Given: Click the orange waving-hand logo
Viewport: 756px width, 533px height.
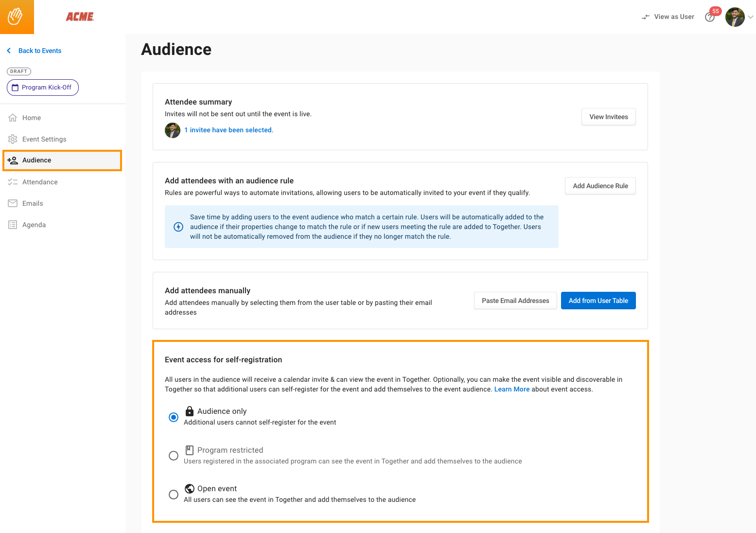Looking at the screenshot, I should pyautogui.click(x=17, y=17).
